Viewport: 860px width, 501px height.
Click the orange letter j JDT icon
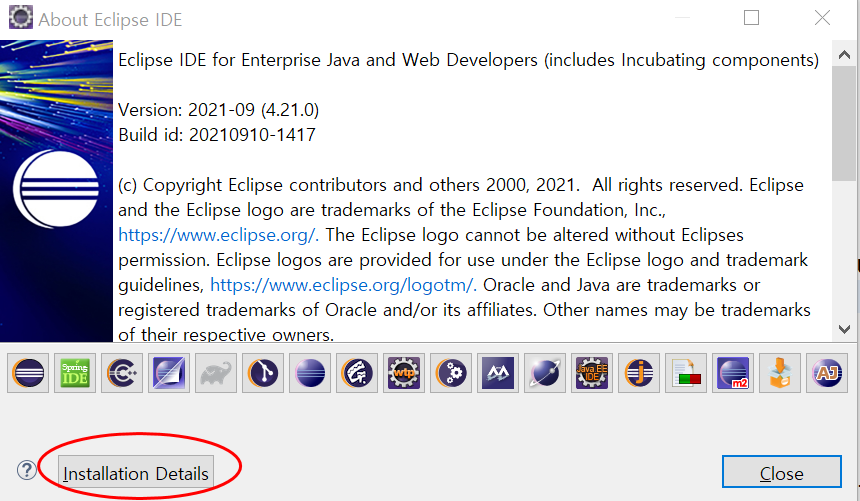(639, 373)
